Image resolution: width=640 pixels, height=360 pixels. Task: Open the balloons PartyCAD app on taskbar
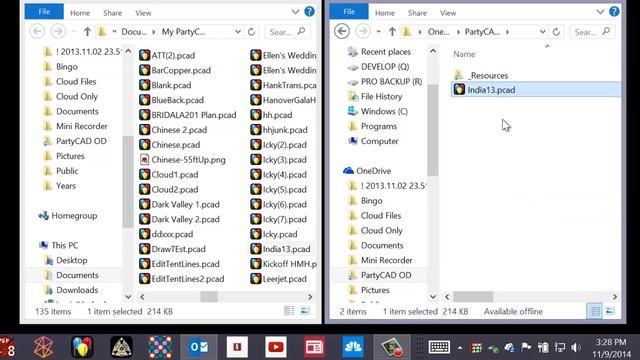tap(82, 347)
